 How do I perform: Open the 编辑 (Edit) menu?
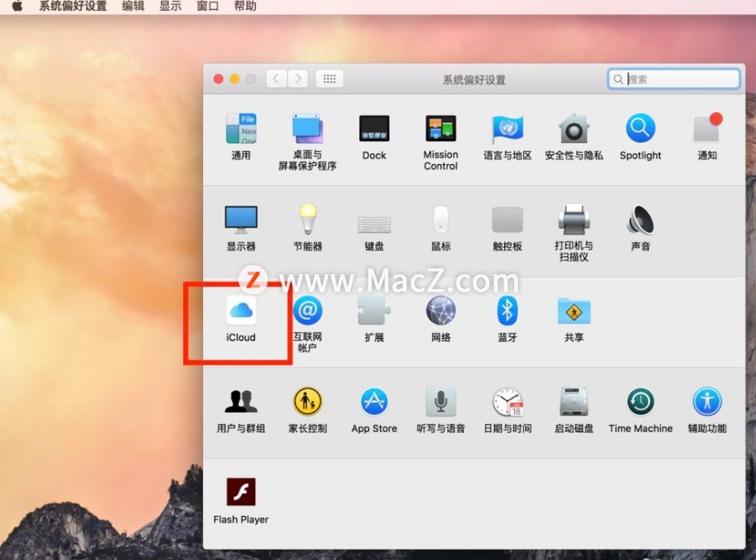(133, 7)
